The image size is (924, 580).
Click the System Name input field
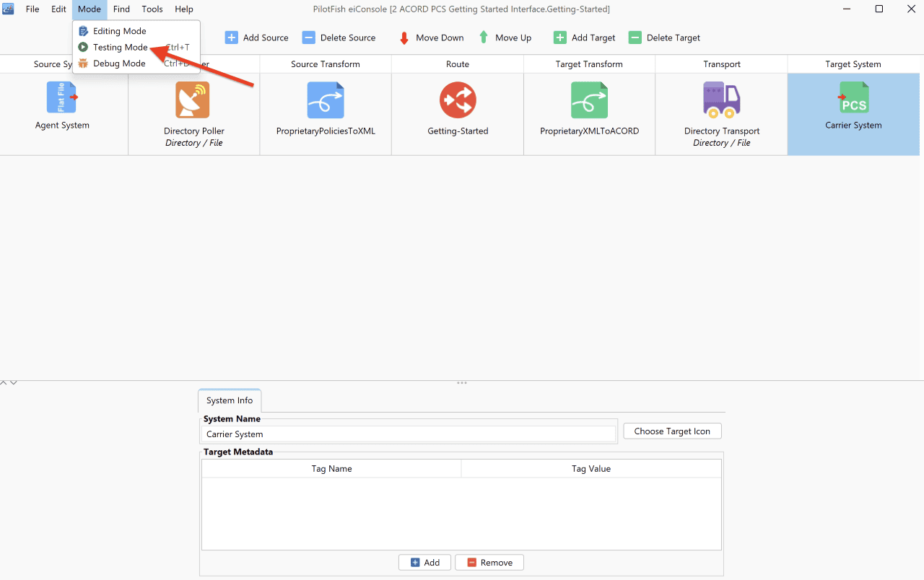408,434
